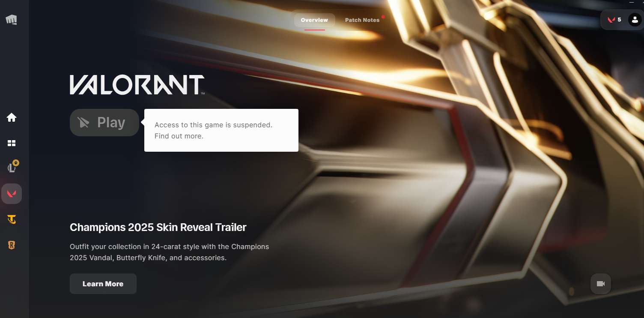Open the Teamfight Tactics sidebar icon

tap(12, 219)
